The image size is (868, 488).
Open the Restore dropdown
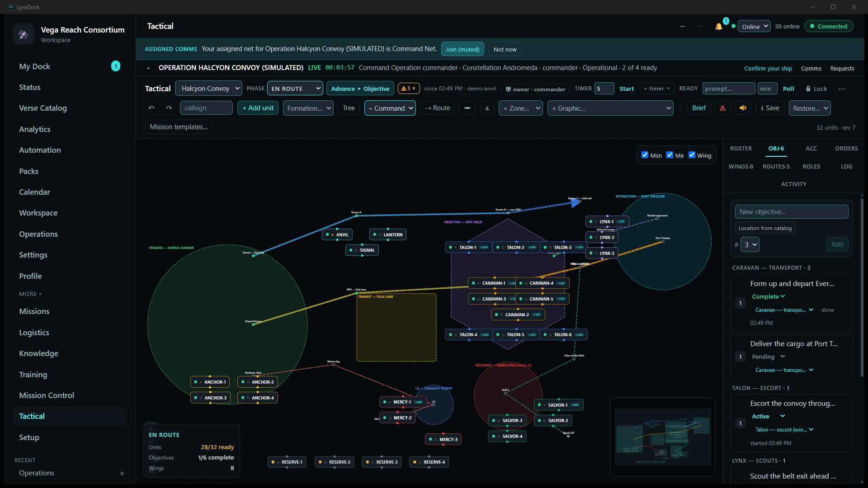click(810, 108)
